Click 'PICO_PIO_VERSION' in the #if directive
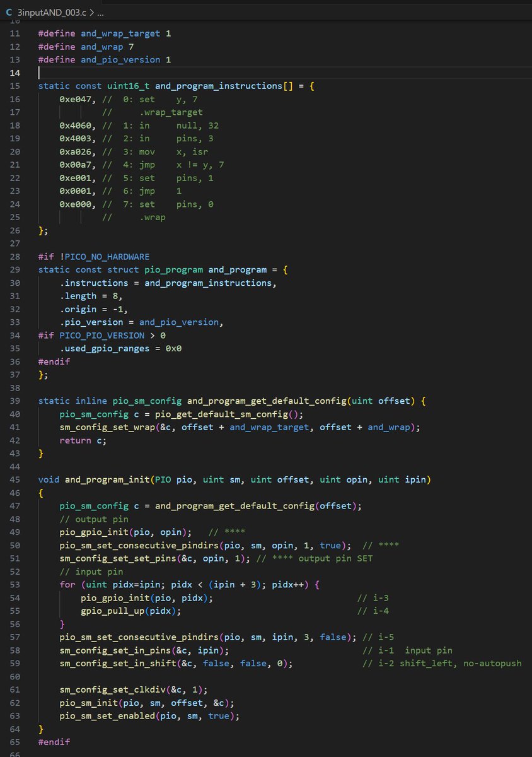The height and width of the screenshot is (757, 532). (x=102, y=336)
